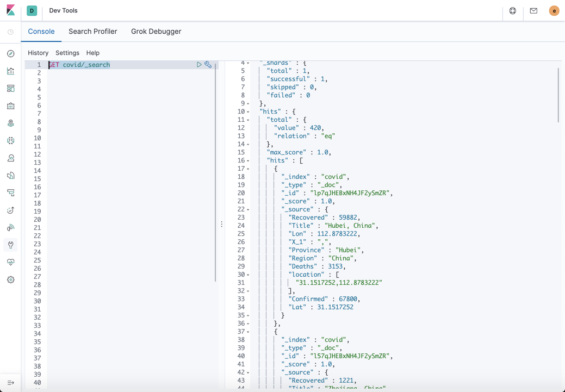The width and height of the screenshot is (565, 392).
Task: Open the Visualize chart icon in sidebar
Action: [x=10, y=71]
